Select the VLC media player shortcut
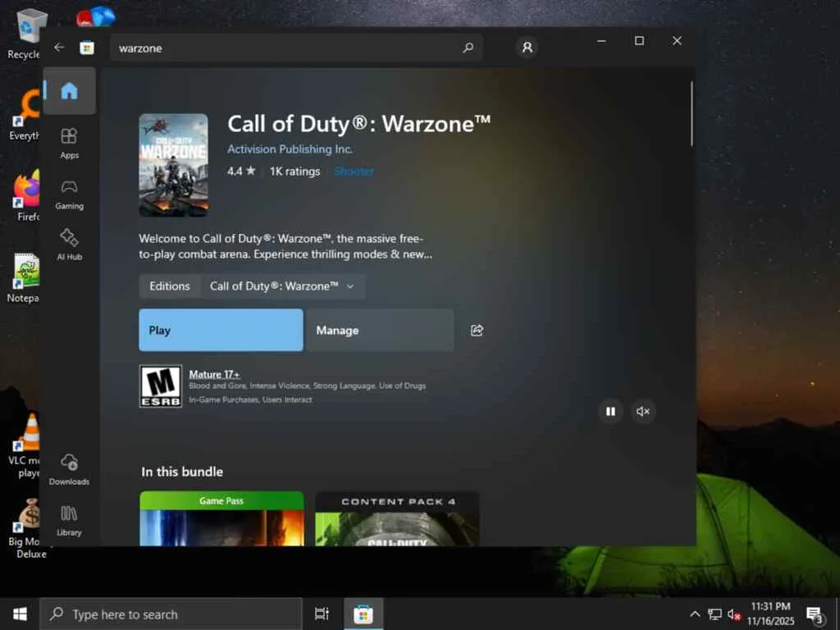The height and width of the screenshot is (630, 840). pos(25,445)
